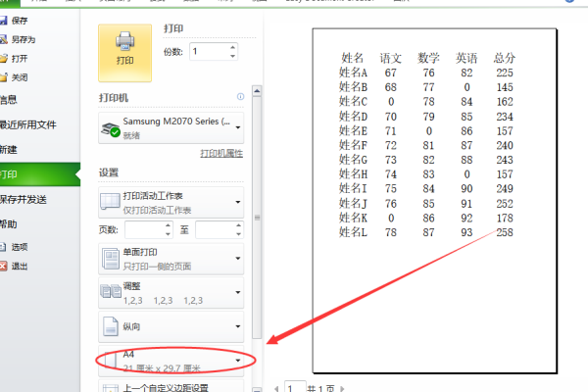Viewport: 588px width, 392px height.
Task: Click the 数学 header in the preview
Action: click(x=428, y=58)
